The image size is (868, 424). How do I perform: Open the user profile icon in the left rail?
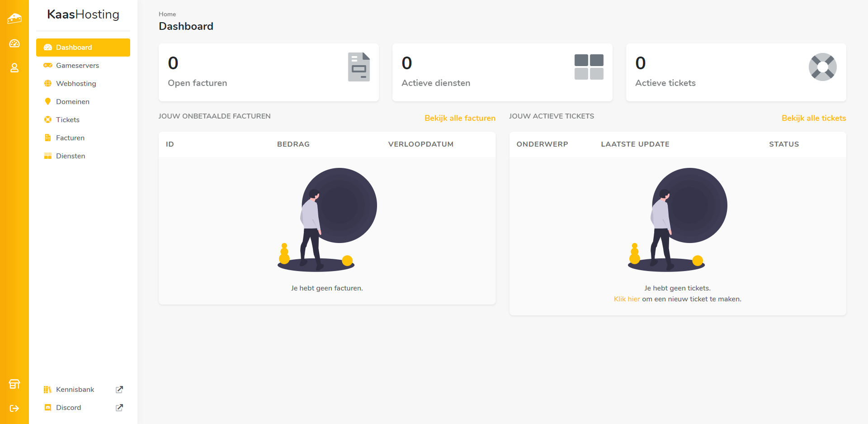pos(14,68)
